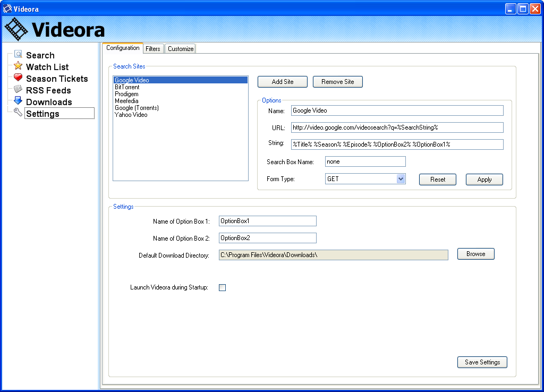The image size is (544, 392).
Task: Focus the Name of Option Box 2 field
Action: tap(268, 238)
